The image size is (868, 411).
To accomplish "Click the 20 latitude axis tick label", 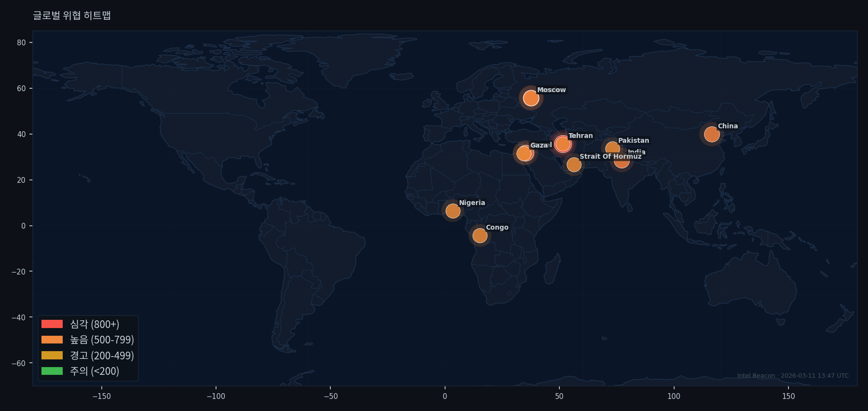I will coord(21,180).
